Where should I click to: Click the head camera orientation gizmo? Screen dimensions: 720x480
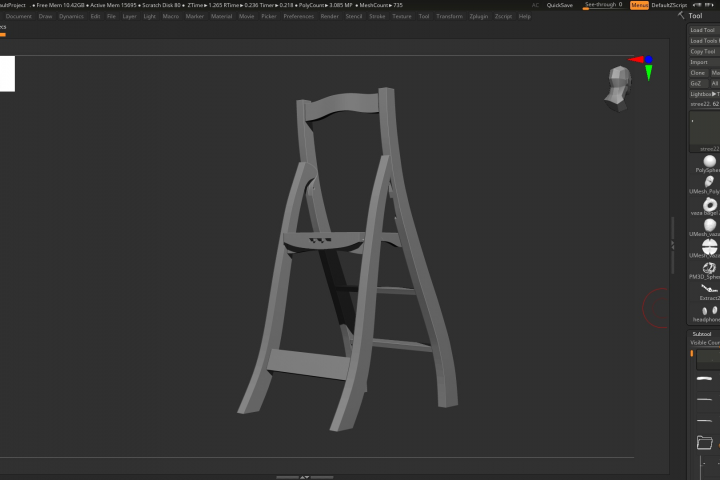point(619,89)
